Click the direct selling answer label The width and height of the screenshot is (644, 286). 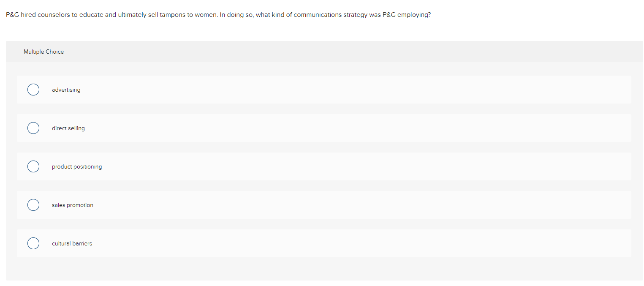(x=68, y=128)
